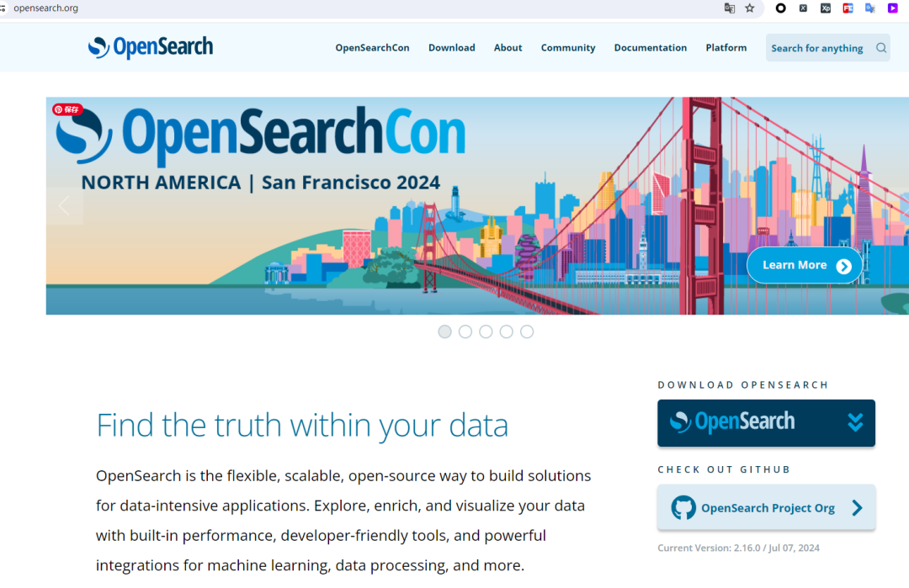909x588 pixels.
Task: Focus the Search for anything field
Action: click(x=828, y=48)
